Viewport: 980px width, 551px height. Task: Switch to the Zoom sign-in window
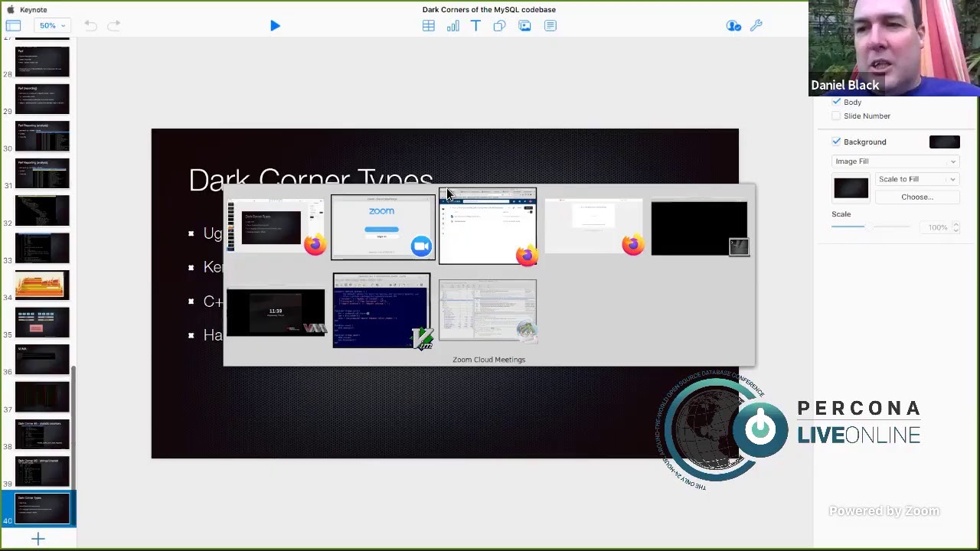click(383, 227)
